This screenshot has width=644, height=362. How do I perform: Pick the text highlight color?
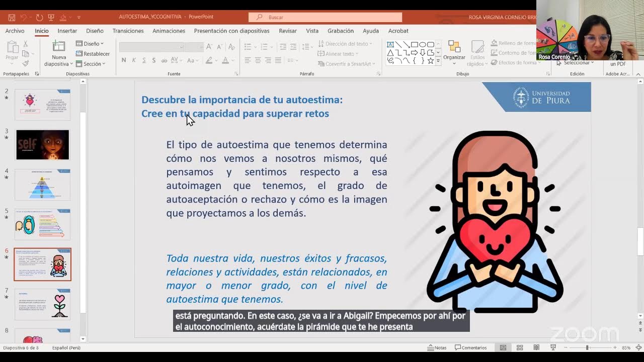pyautogui.click(x=209, y=60)
